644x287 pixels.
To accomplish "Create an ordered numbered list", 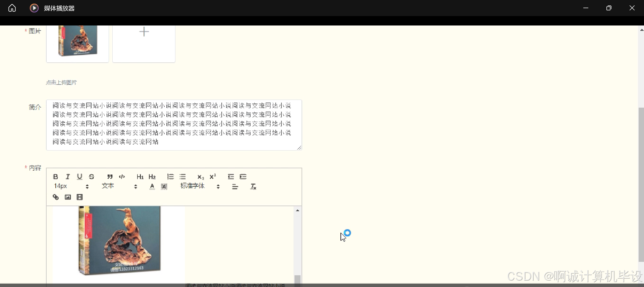I will click(x=170, y=177).
